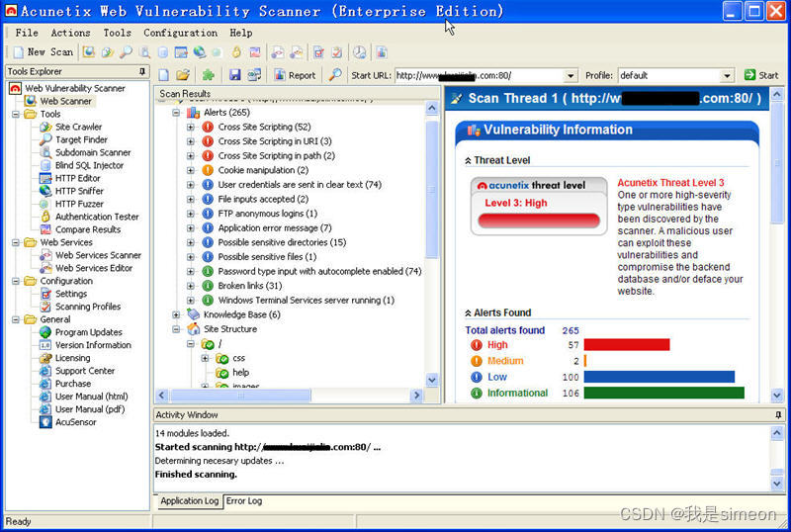Open the Actions menu
This screenshot has height=532, width=791.
pyautogui.click(x=70, y=33)
